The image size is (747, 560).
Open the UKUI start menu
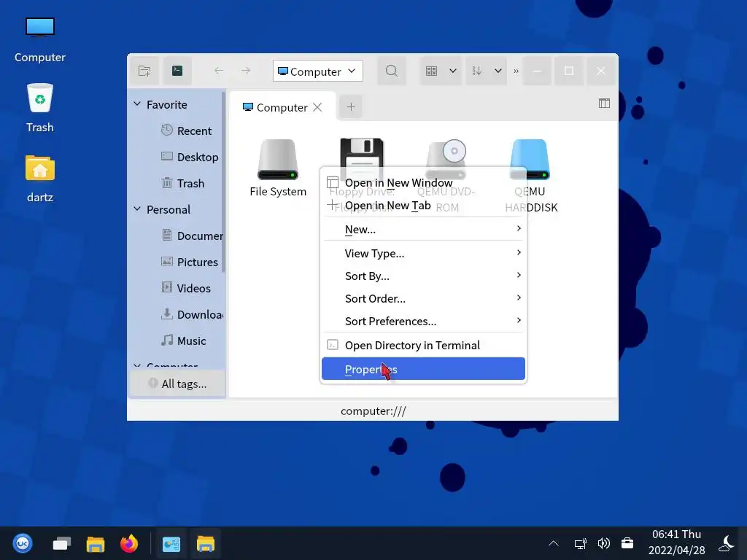tap(23, 543)
